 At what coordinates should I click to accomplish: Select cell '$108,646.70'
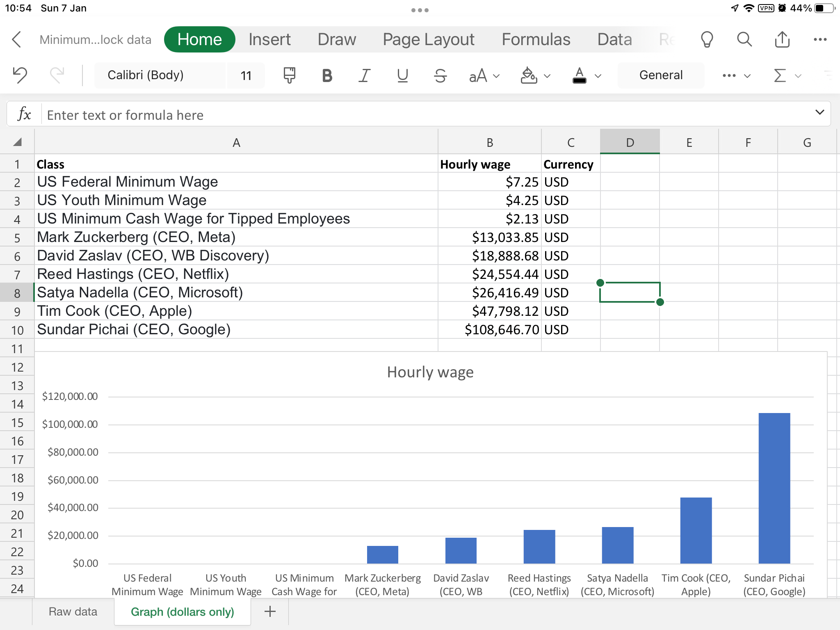tap(490, 329)
